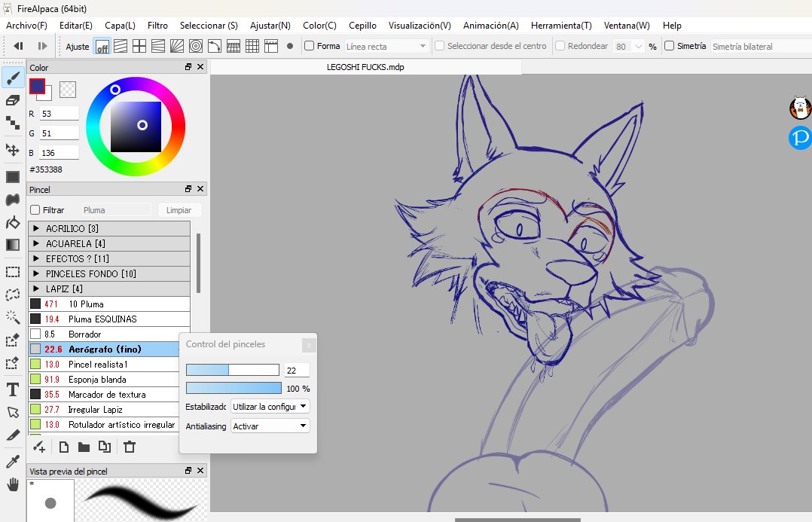Open the Estabilizador dropdown
This screenshot has height=522, width=812.
(x=270, y=407)
